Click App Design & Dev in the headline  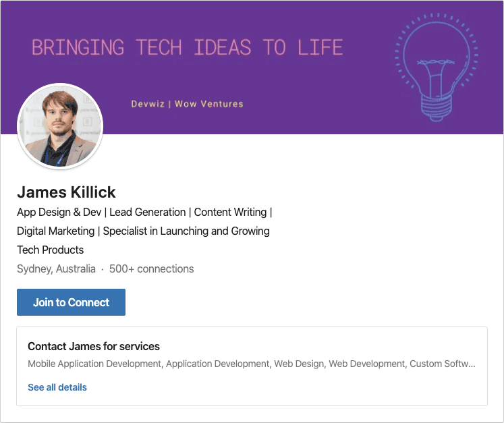pos(59,212)
